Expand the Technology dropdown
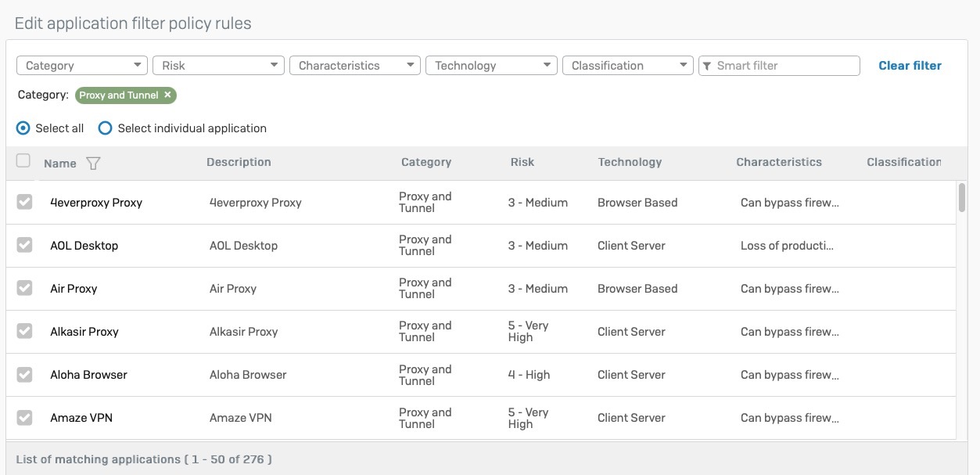 point(491,66)
